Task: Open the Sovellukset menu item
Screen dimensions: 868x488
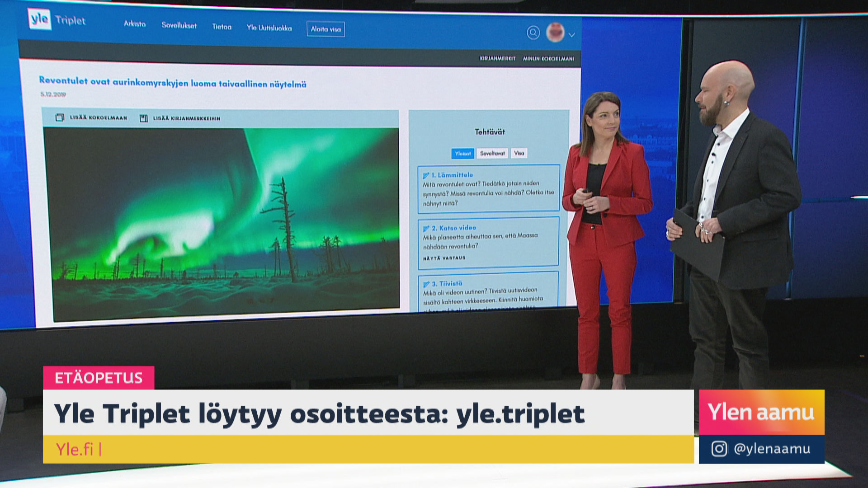Action: (179, 25)
